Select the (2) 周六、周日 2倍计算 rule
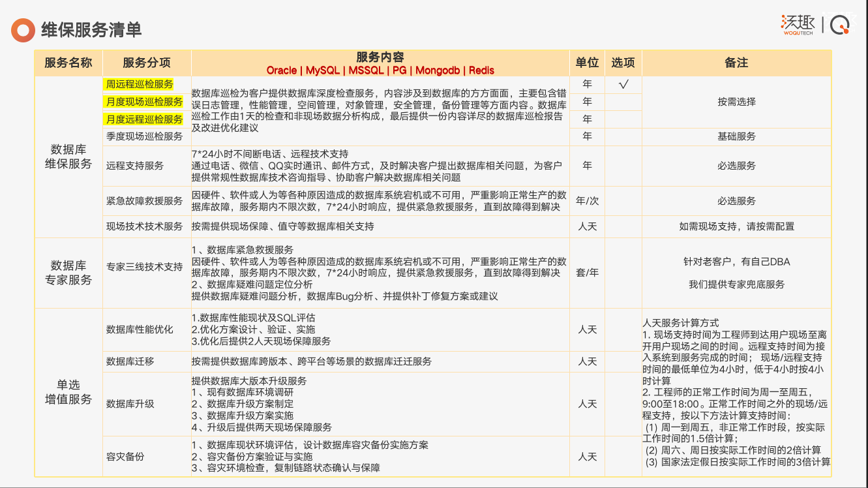The image size is (868, 488). 733,450
